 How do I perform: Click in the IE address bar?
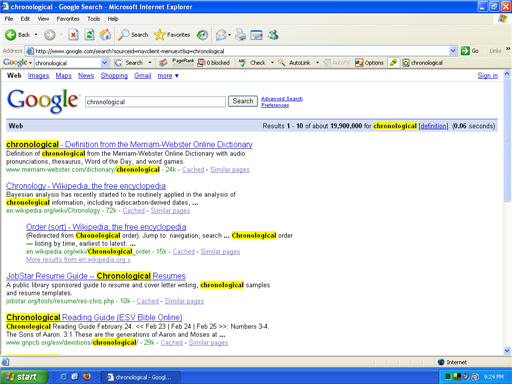(x=237, y=51)
